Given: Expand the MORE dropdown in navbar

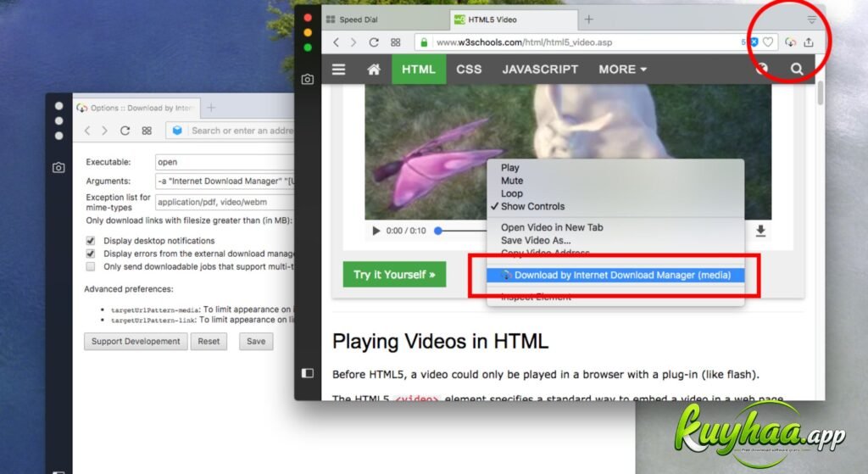Looking at the screenshot, I should pyautogui.click(x=622, y=70).
